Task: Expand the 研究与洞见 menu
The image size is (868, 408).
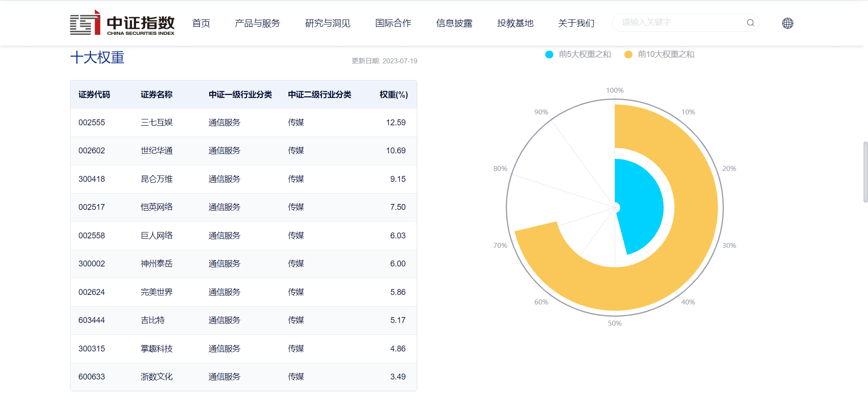Action: [327, 23]
